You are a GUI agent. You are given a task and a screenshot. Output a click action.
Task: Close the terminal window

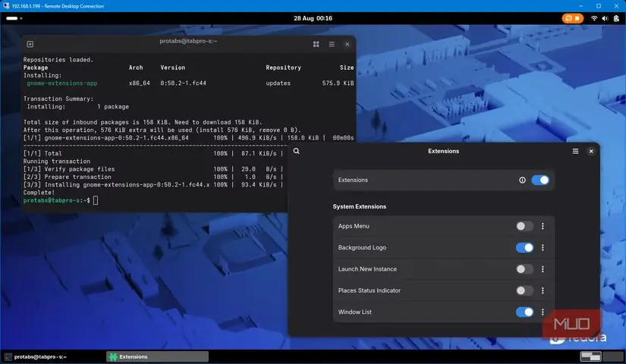click(x=348, y=44)
